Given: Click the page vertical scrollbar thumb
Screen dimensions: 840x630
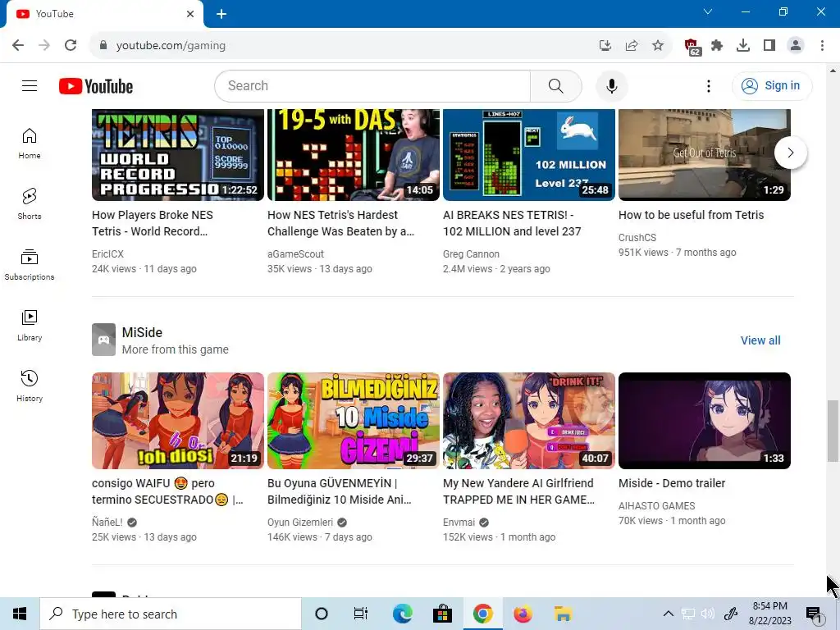Looking at the screenshot, I should click(x=833, y=430).
